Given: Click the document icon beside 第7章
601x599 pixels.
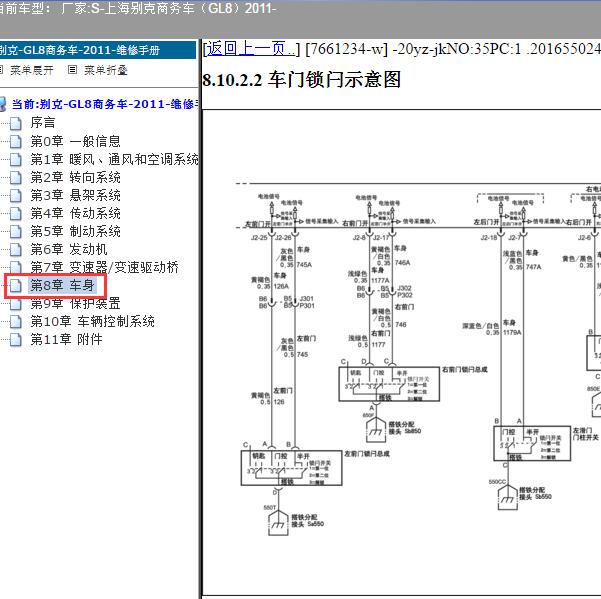Looking at the screenshot, I should (16, 267).
